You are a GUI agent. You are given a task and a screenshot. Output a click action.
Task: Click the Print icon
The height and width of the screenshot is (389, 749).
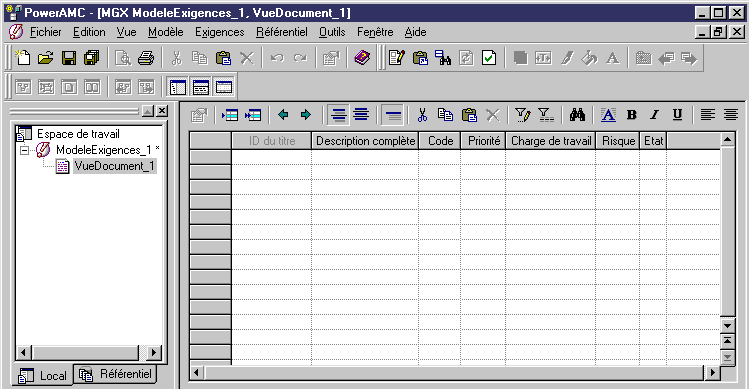click(x=146, y=58)
